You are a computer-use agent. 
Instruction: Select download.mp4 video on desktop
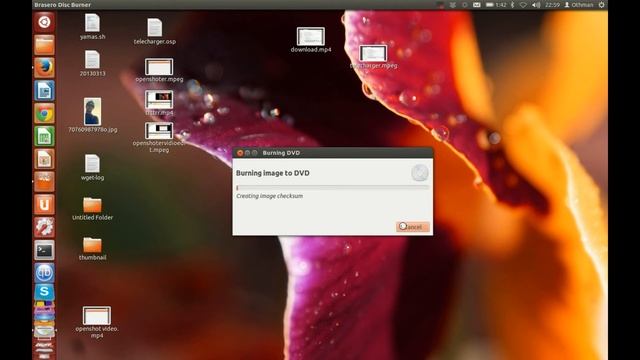(x=311, y=40)
